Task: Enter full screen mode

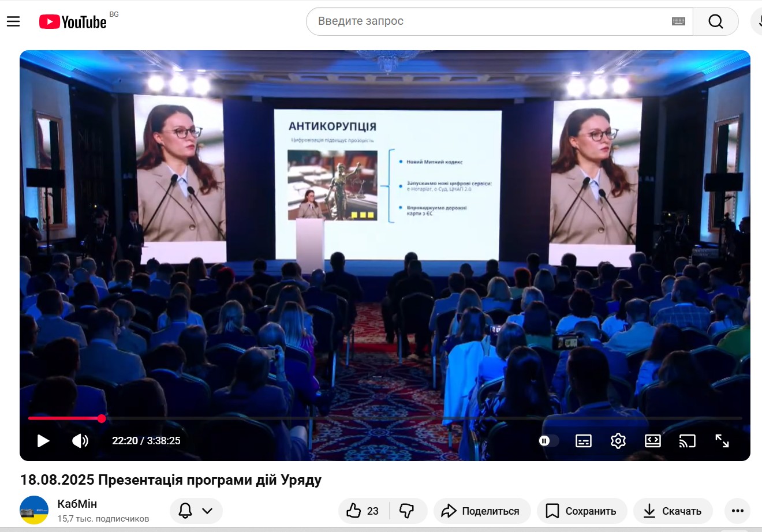Action: (x=722, y=441)
